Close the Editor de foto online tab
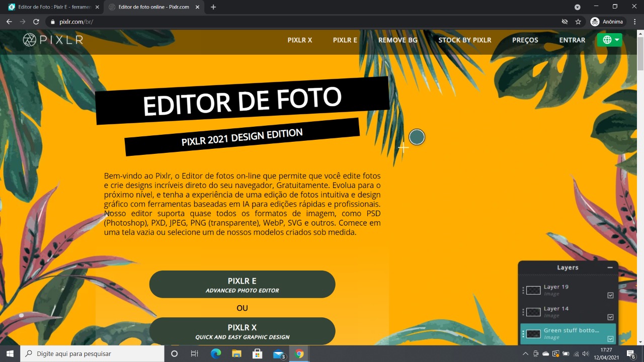Screen dimensions: 644x362 (x=197, y=7)
